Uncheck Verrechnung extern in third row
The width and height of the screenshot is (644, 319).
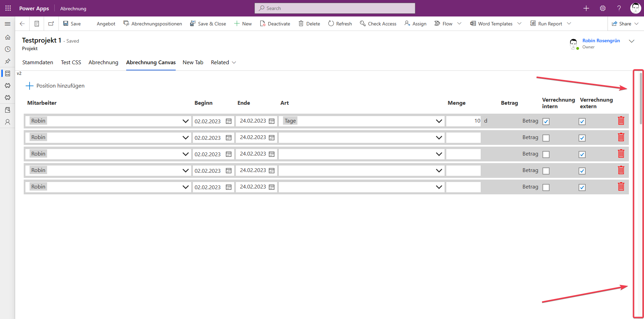tap(582, 155)
